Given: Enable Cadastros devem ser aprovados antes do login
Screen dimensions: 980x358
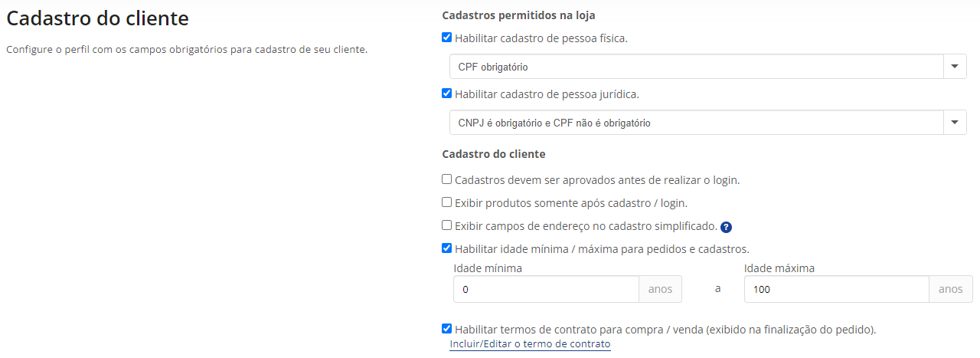Looking at the screenshot, I should pos(447,179).
